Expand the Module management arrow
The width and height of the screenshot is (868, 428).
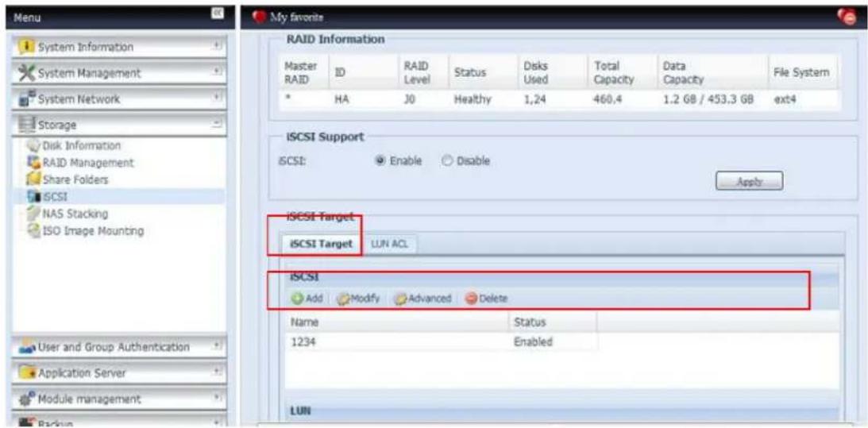pyautogui.click(x=217, y=399)
